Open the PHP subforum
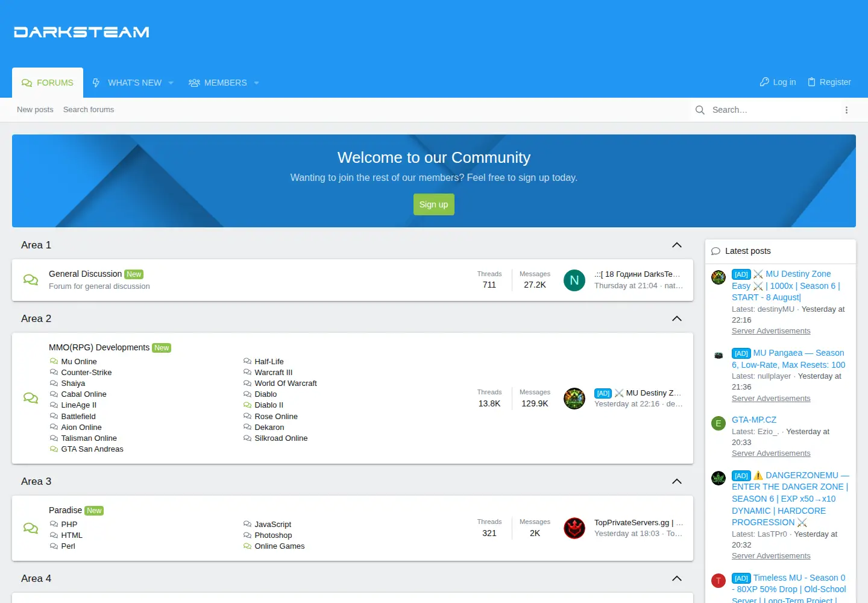Screen dimensions: 868x603 [x=69, y=525]
